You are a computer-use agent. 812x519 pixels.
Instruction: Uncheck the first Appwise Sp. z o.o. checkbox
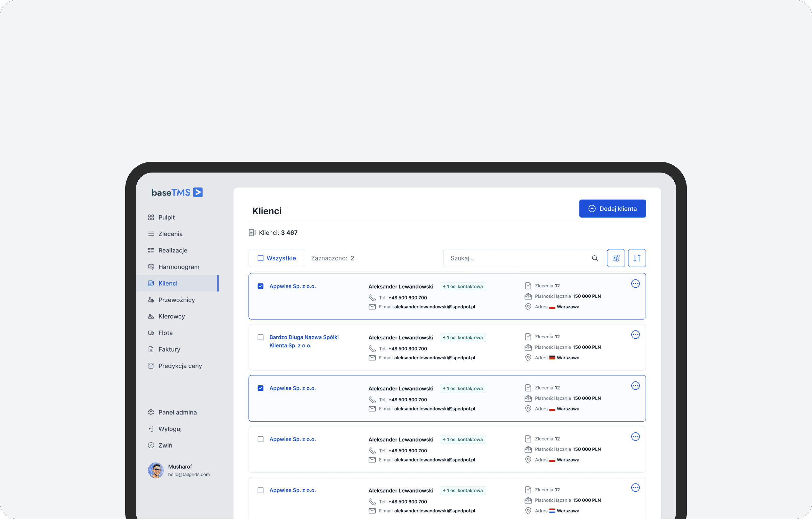pyautogui.click(x=261, y=286)
